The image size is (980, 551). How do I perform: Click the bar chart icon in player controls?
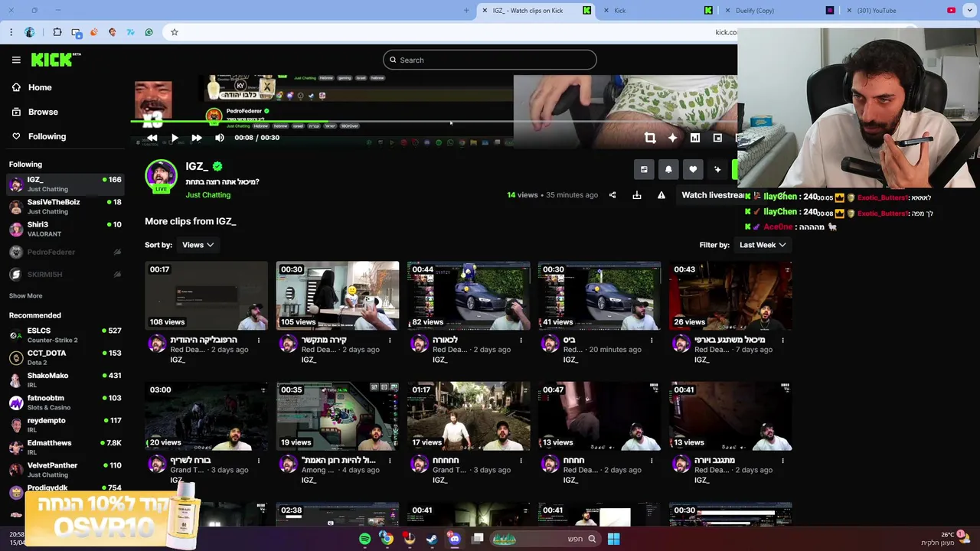(x=695, y=138)
